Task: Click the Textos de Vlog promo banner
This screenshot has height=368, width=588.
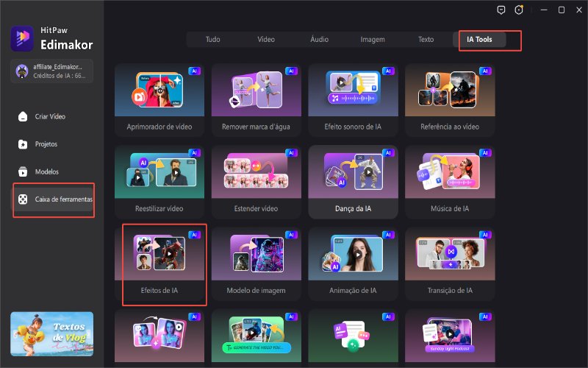Action: pos(51,334)
